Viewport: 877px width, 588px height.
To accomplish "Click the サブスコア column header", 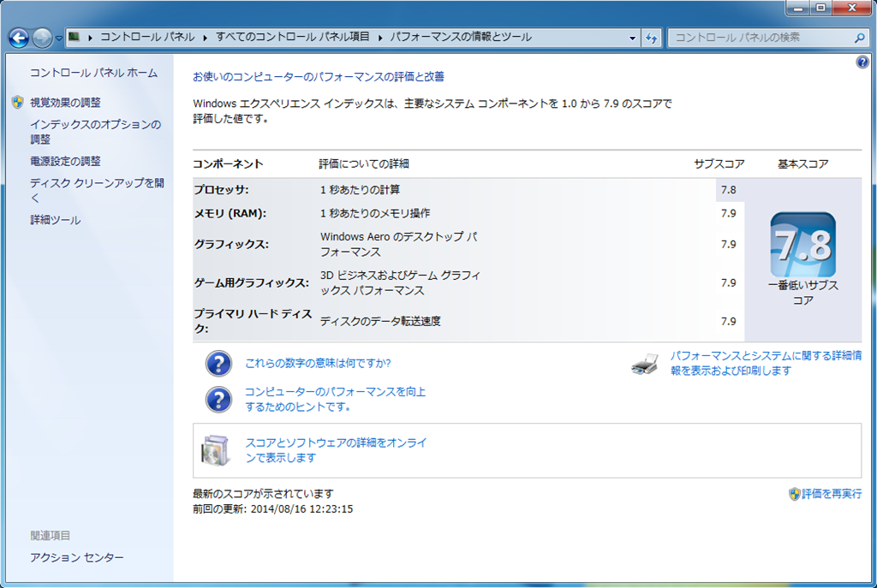I will tap(719, 163).
